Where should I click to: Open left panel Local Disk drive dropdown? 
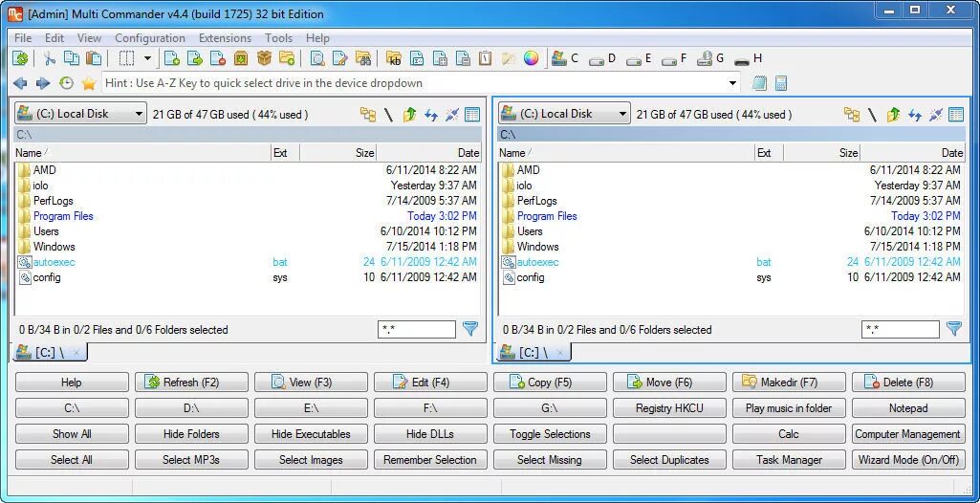pyautogui.click(x=81, y=114)
